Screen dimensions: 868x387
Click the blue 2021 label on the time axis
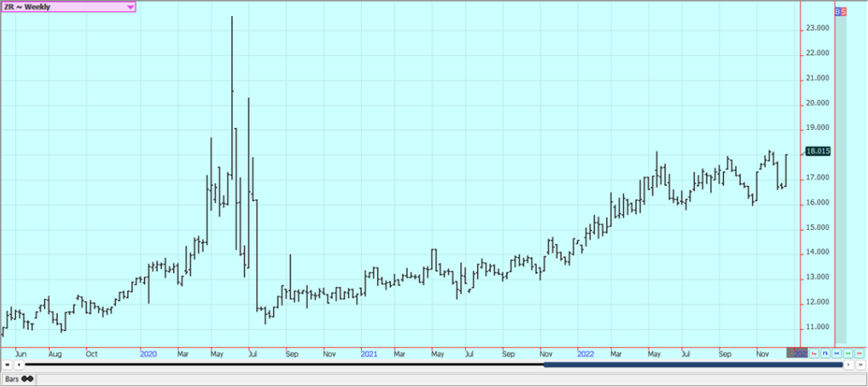click(x=370, y=354)
